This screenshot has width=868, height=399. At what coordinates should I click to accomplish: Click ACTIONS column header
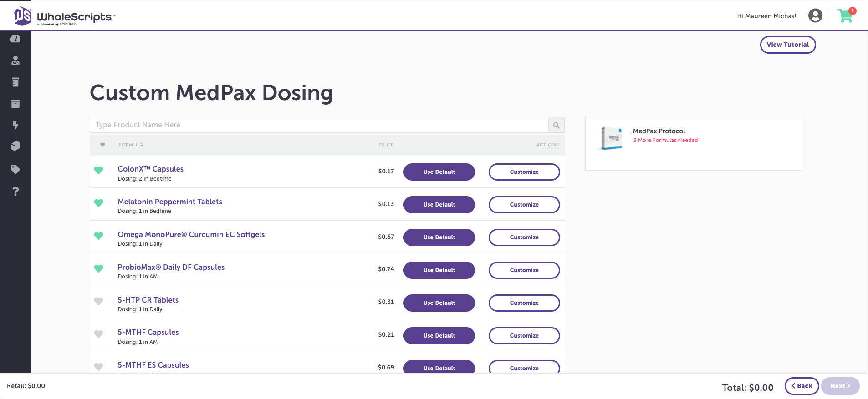pos(547,145)
